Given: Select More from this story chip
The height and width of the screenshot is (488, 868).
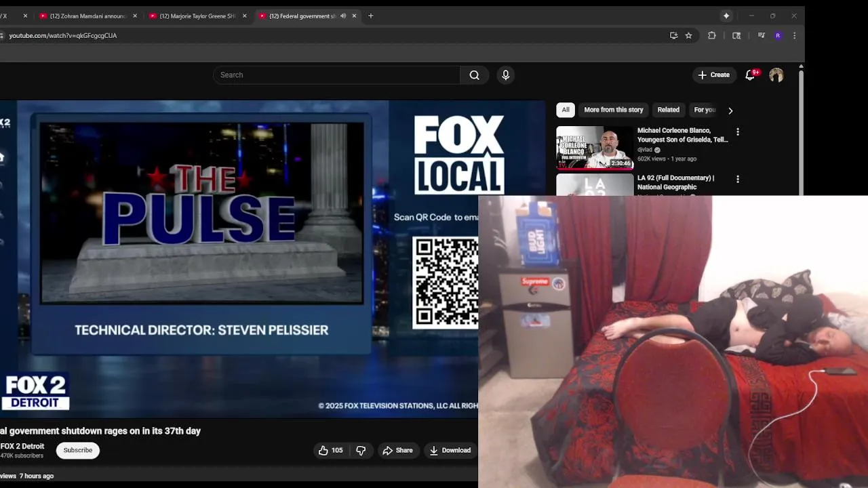Looking at the screenshot, I should point(614,110).
